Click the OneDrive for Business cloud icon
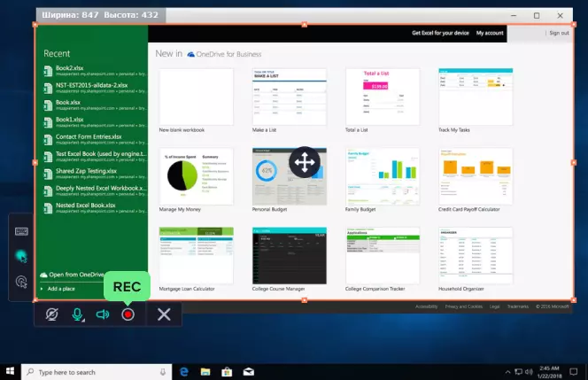Image resolution: width=588 pixels, height=380 pixels. tap(191, 54)
